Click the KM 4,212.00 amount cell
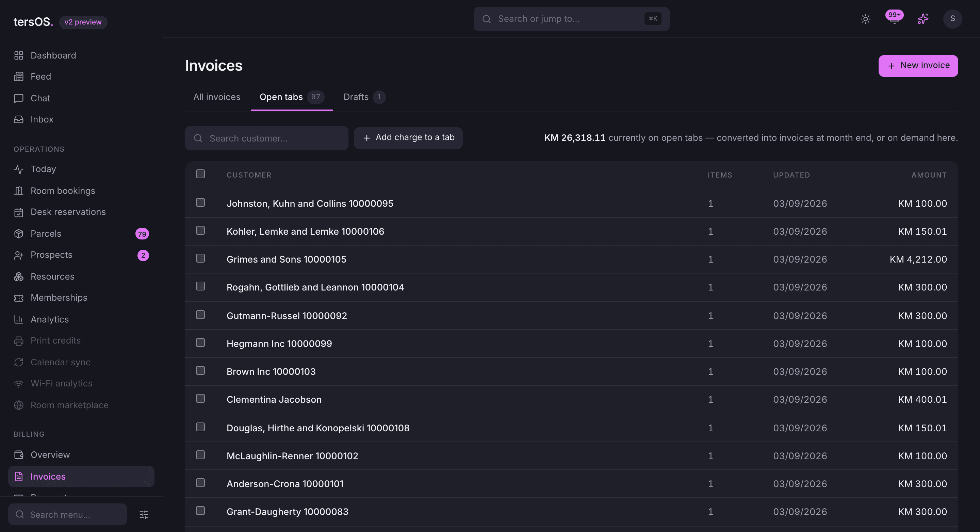Image resolution: width=980 pixels, height=532 pixels. (918, 260)
